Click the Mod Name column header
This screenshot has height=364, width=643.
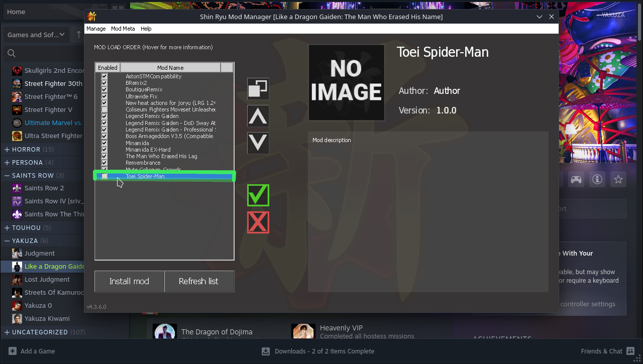(170, 68)
